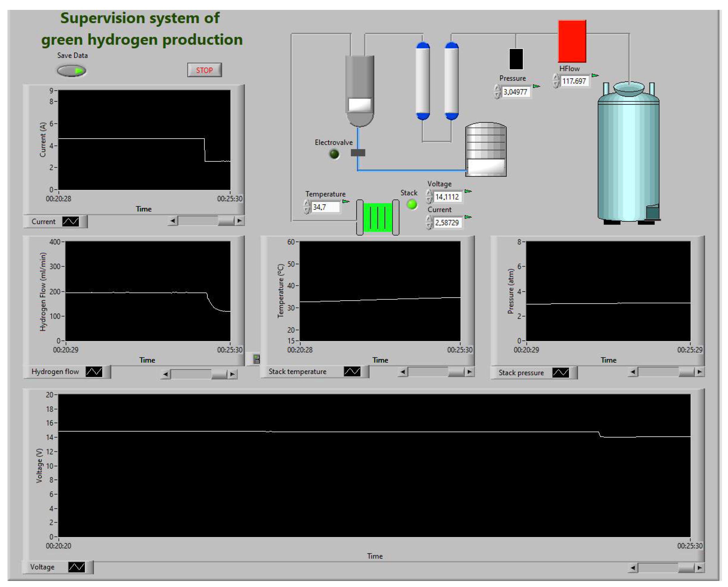Screen dimensions: 728x587
Task: Click the Current chart scroll right arrow
Action: tap(239, 221)
